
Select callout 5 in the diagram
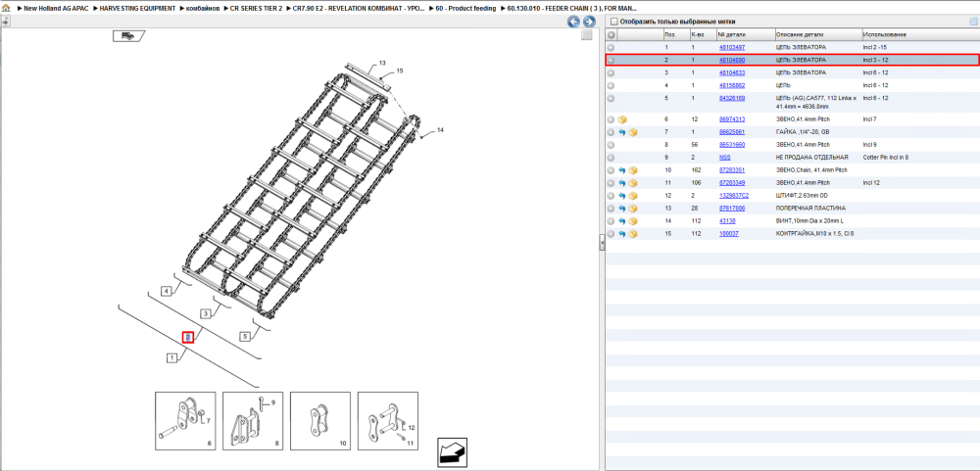pos(245,337)
